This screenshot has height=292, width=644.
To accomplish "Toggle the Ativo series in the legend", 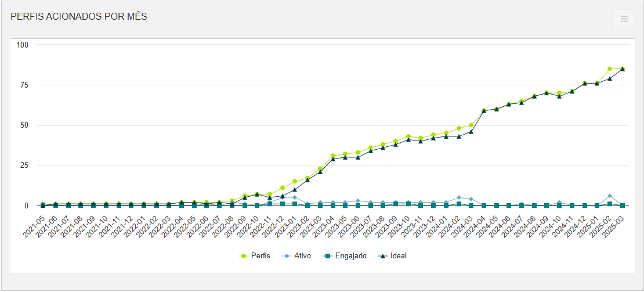I will point(297,256).
